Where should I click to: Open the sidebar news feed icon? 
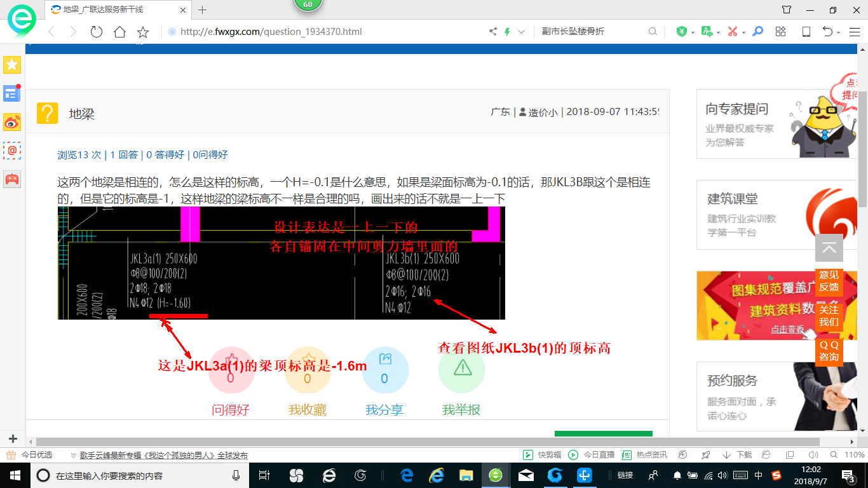[x=12, y=93]
